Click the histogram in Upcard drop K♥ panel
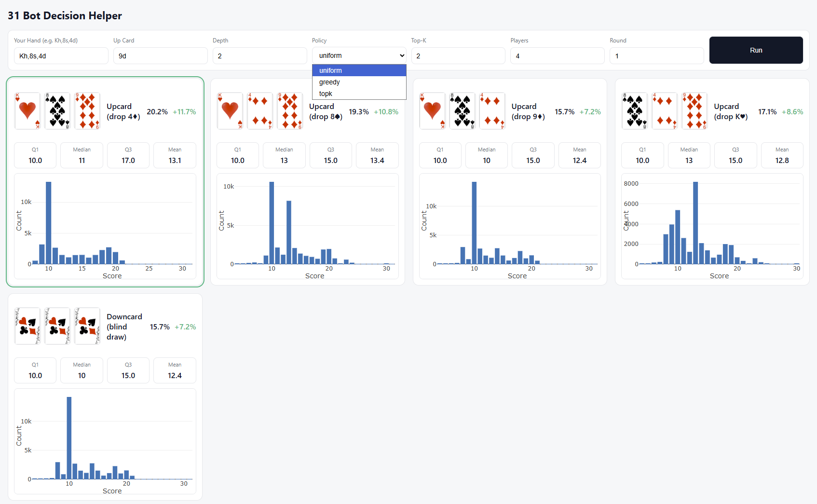 point(712,226)
